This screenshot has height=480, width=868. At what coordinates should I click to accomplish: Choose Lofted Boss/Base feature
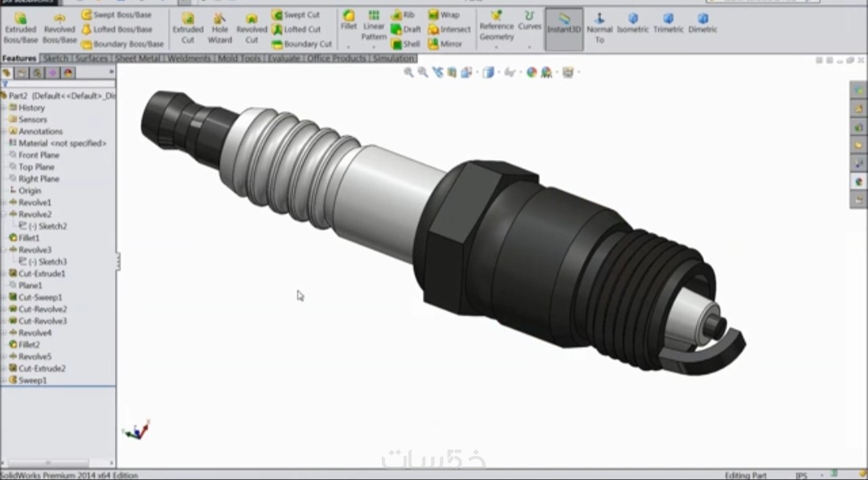117,29
